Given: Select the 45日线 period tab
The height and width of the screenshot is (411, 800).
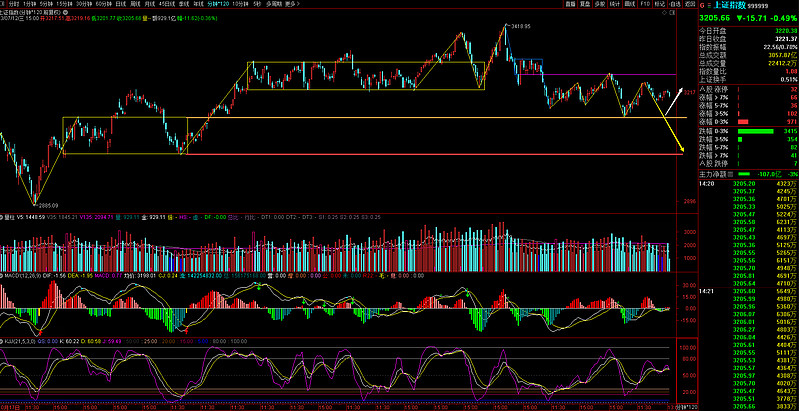Looking at the screenshot, I should (x=166, y=4).
